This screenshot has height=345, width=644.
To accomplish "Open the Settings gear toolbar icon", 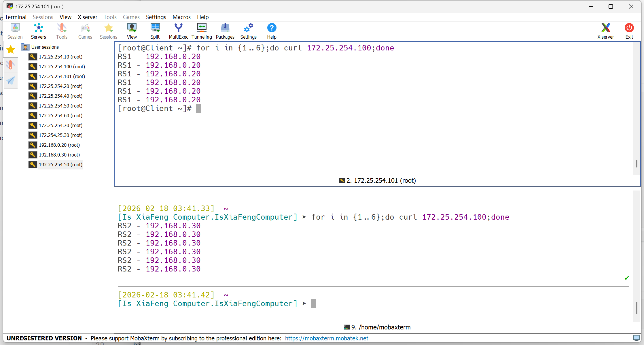I will (x=248, y=31).
